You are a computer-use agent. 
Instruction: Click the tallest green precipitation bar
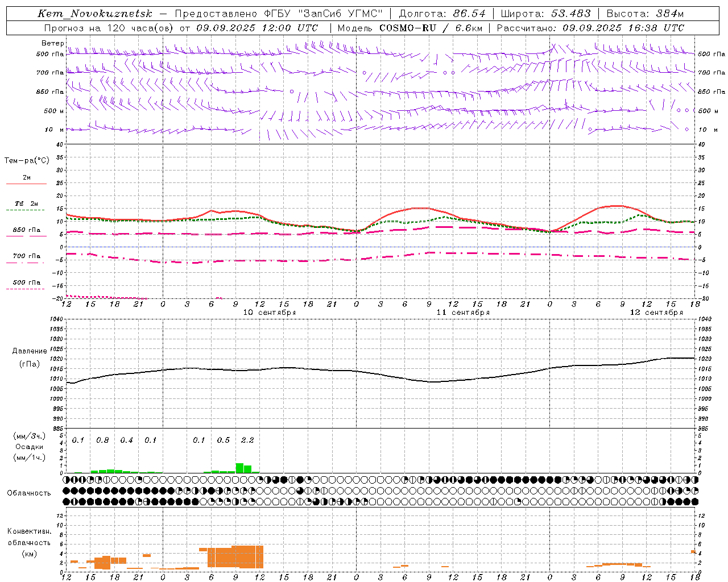point(239,468)
